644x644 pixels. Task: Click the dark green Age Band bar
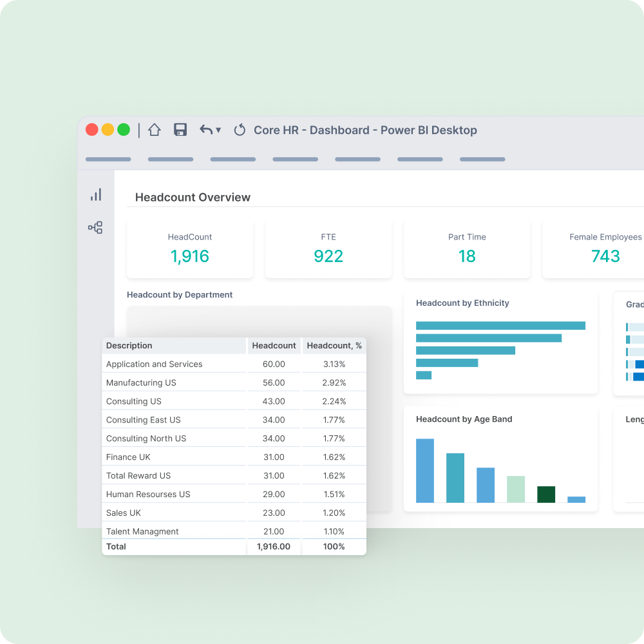coord(546,495)
